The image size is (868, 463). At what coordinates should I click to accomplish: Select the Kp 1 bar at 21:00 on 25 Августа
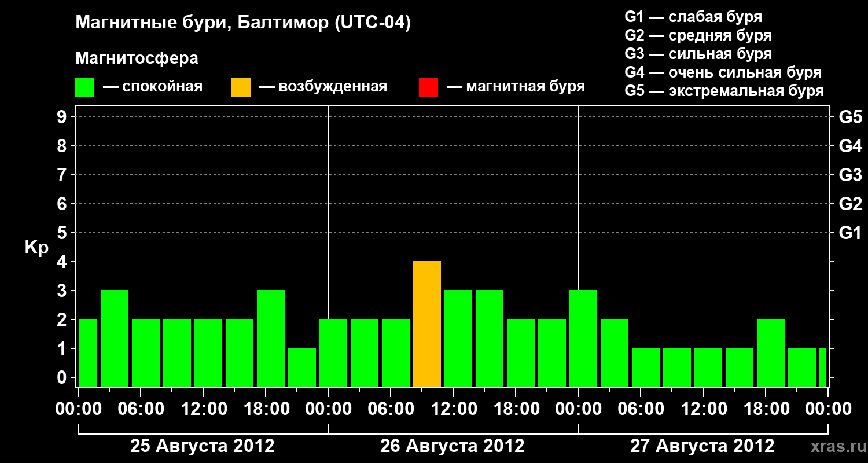point(302,368)
